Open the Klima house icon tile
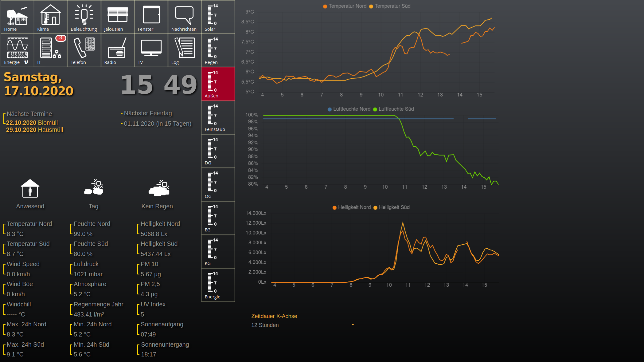The height and width of the screenshot is (362, 644). tap(50, 17)
